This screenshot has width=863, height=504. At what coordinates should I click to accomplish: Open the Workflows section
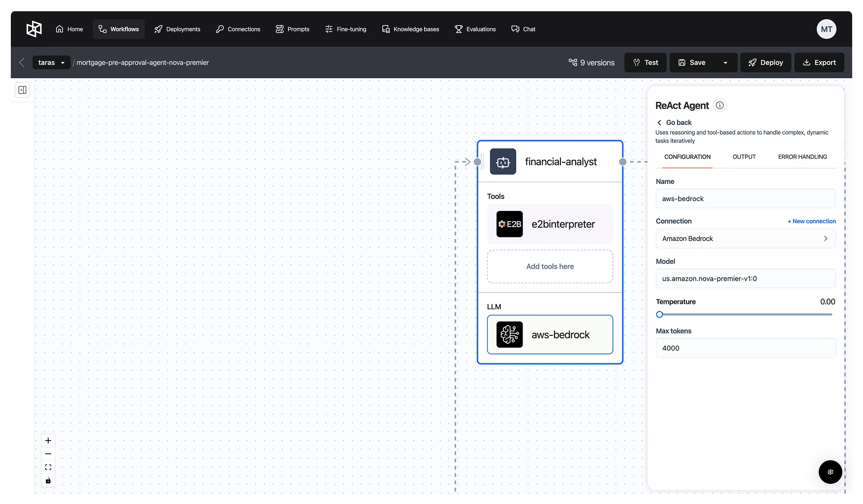point(119,29)
